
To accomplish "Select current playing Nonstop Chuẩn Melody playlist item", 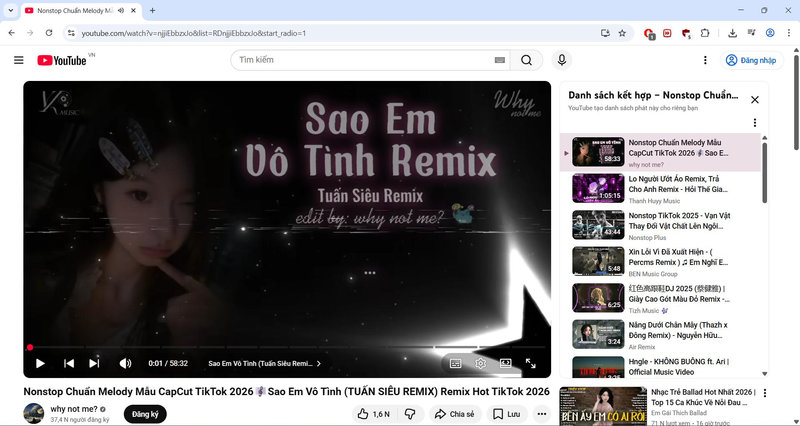I will coord(662,152).
